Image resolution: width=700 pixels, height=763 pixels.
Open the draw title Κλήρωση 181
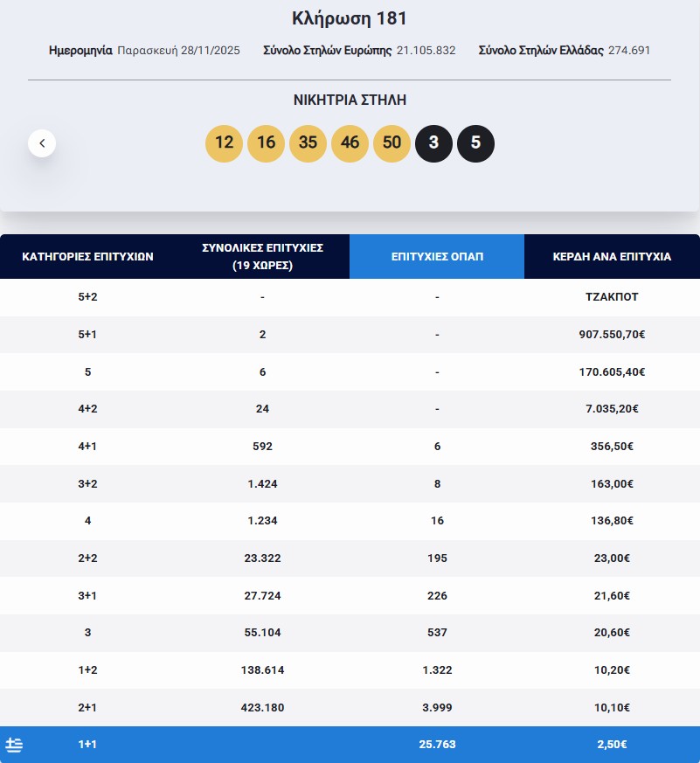350,18
